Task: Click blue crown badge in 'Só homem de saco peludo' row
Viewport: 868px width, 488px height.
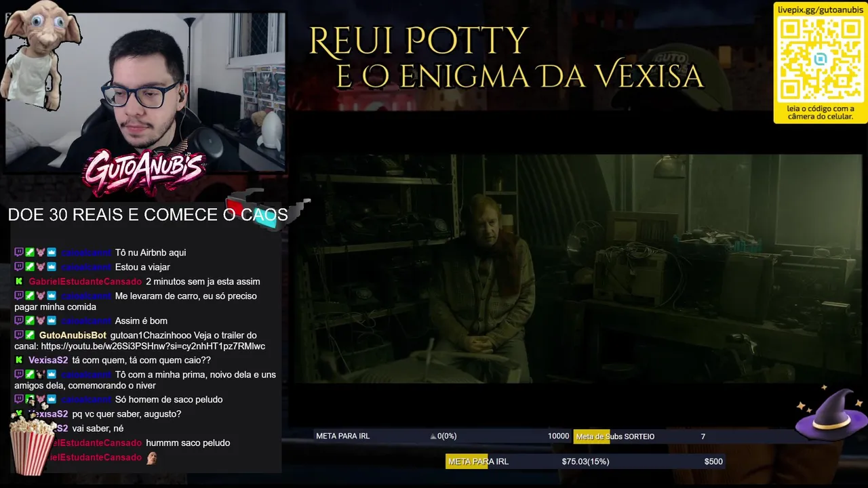Action: (x=52, y=399)
